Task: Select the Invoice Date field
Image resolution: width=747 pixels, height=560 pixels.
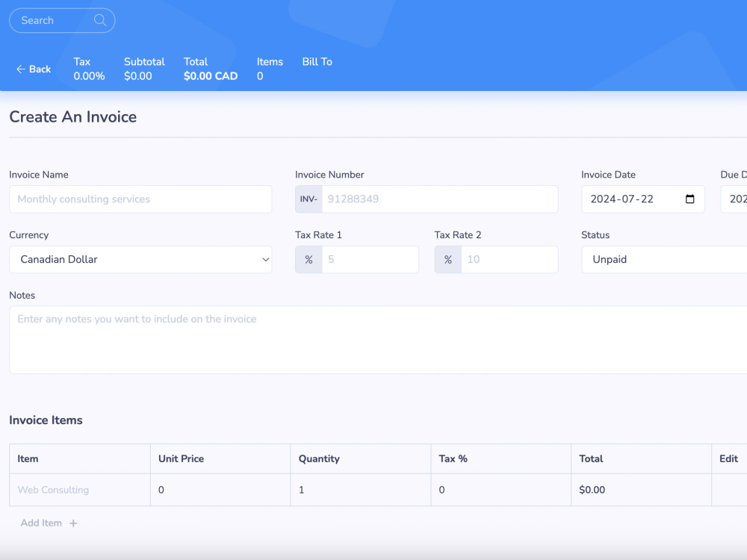Action: click(x=642, y=199)
